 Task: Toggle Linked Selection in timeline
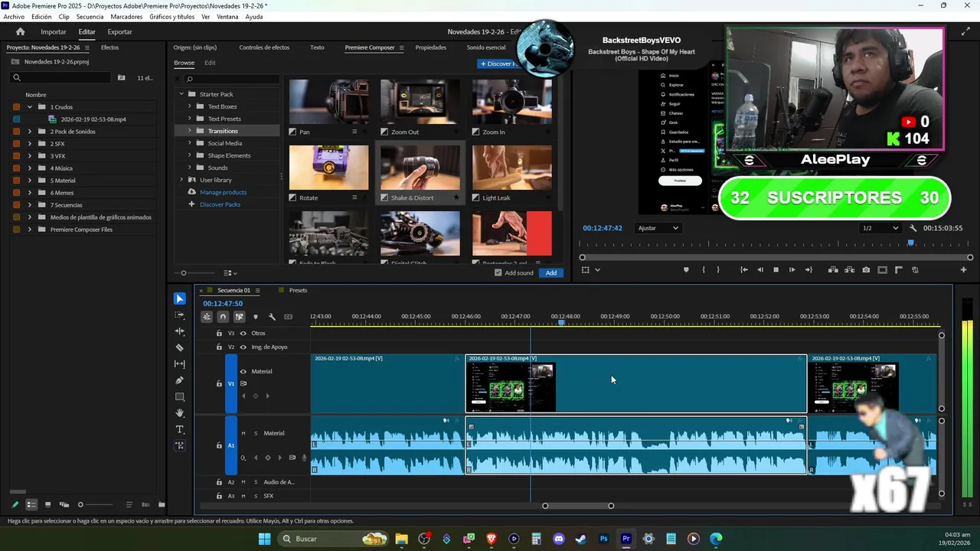[239, 317]
